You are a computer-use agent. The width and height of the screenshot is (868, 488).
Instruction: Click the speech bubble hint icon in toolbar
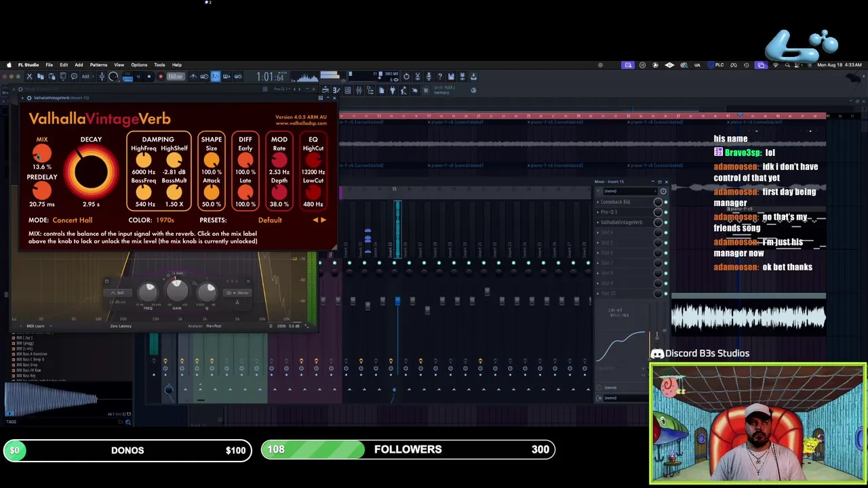point(74,77)
